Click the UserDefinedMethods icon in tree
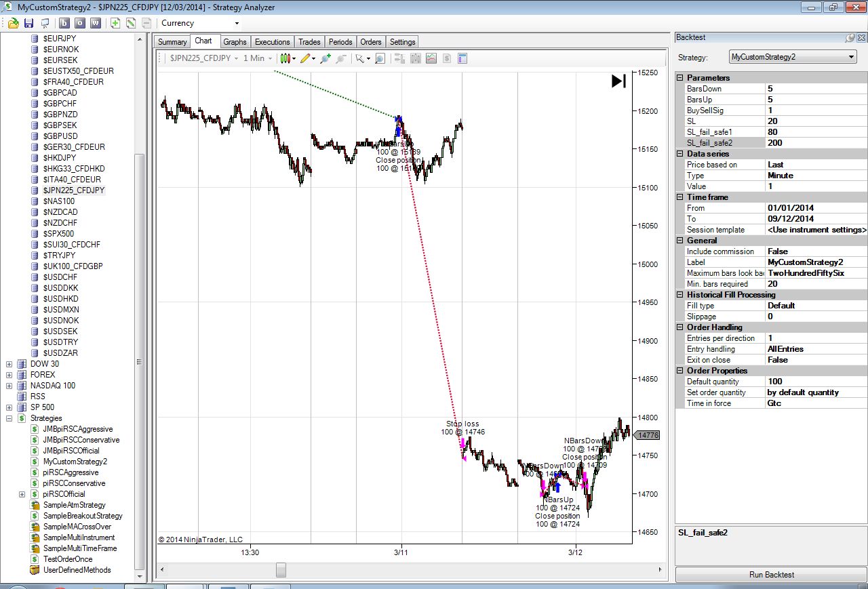The height and width of the screenshot is (589, 868). pos(35,570)
